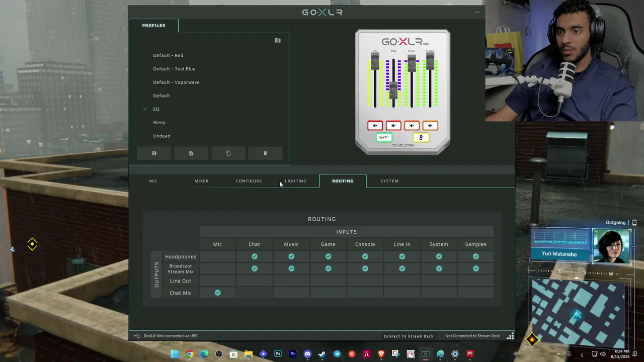Screen dimensions: 644x362
Task: Click Connect To Stream Deck
Action: [x=409, y=336]
